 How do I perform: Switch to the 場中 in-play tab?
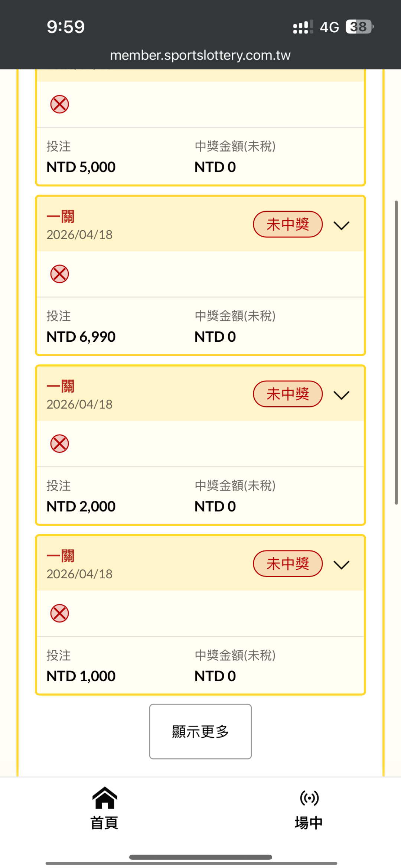[309, 823]
